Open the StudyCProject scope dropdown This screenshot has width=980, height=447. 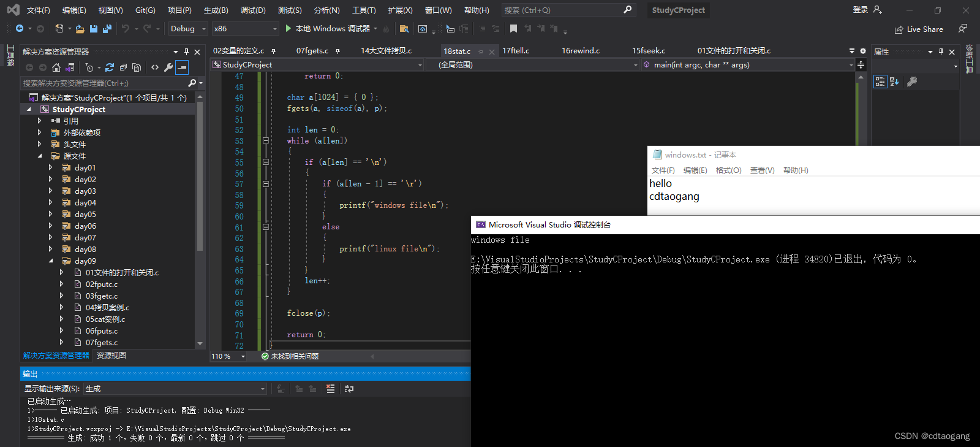(317, 64)
